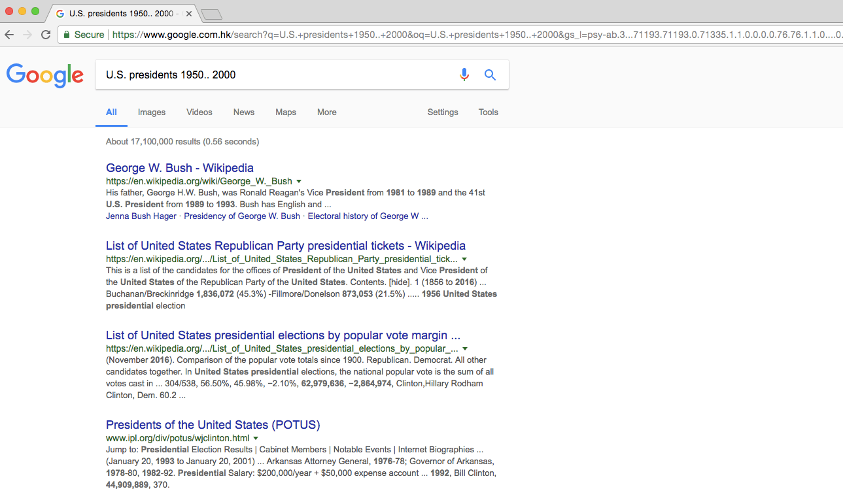The height and width of the screenshot is (504, 843).
Task: Open Presidents of the United States (POTUS) result
Action: [x=213, y=425]
